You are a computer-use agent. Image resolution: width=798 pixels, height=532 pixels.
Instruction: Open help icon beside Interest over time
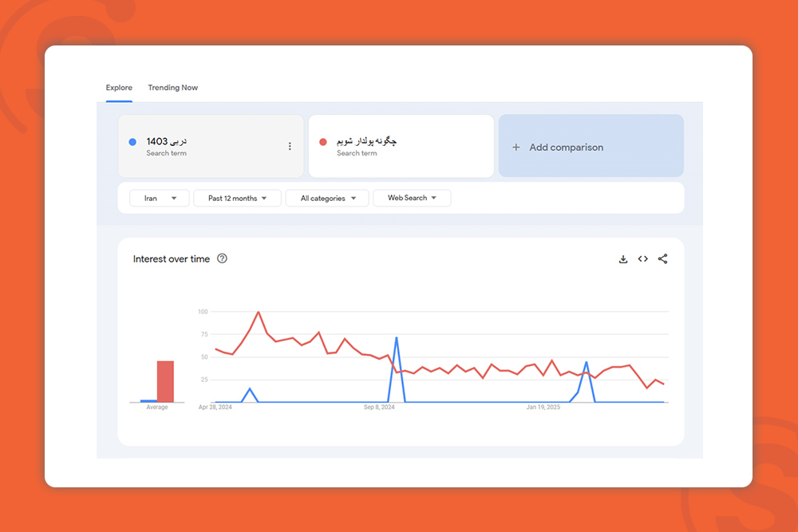pos(223,258)
